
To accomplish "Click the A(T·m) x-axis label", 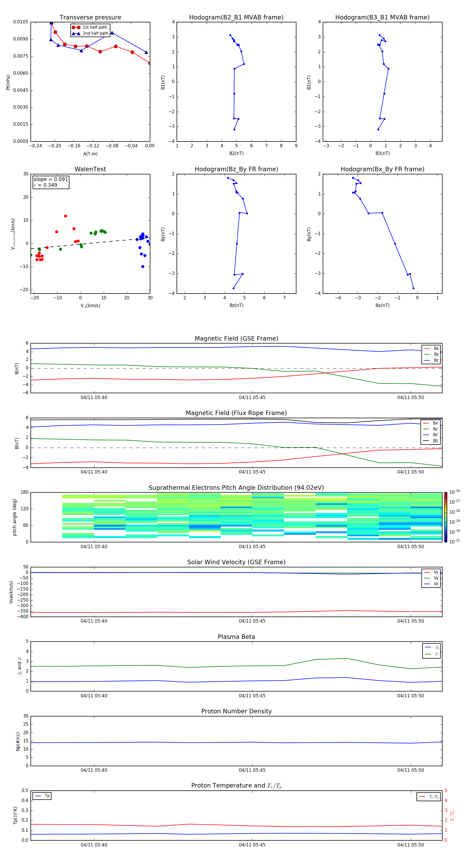I will click(x=90, y=154).
